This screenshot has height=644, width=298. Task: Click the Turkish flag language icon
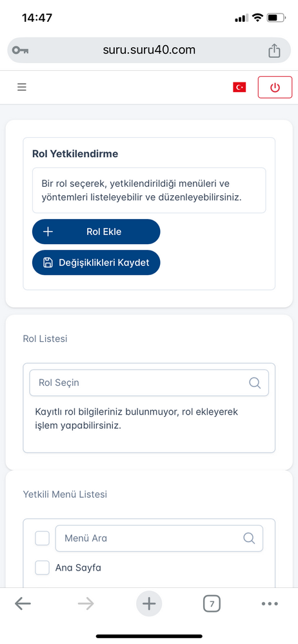pyautogui.click(x=239, y=87)
